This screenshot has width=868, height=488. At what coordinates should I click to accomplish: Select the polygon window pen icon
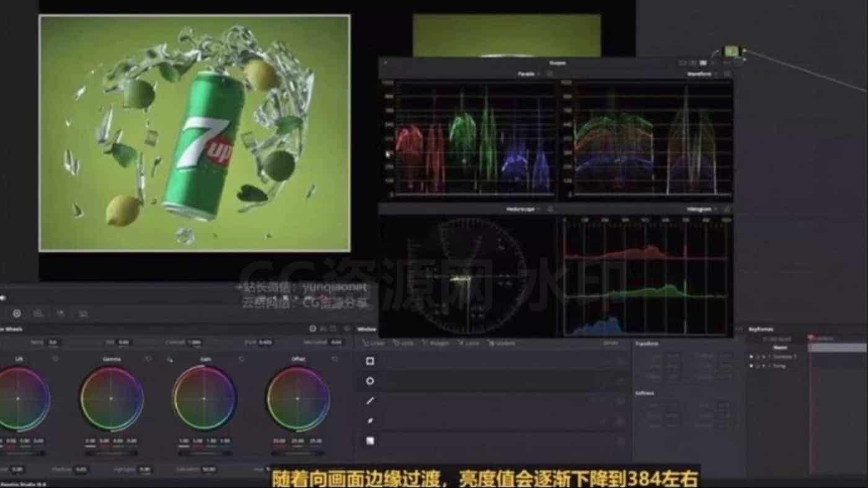(370, 401)
